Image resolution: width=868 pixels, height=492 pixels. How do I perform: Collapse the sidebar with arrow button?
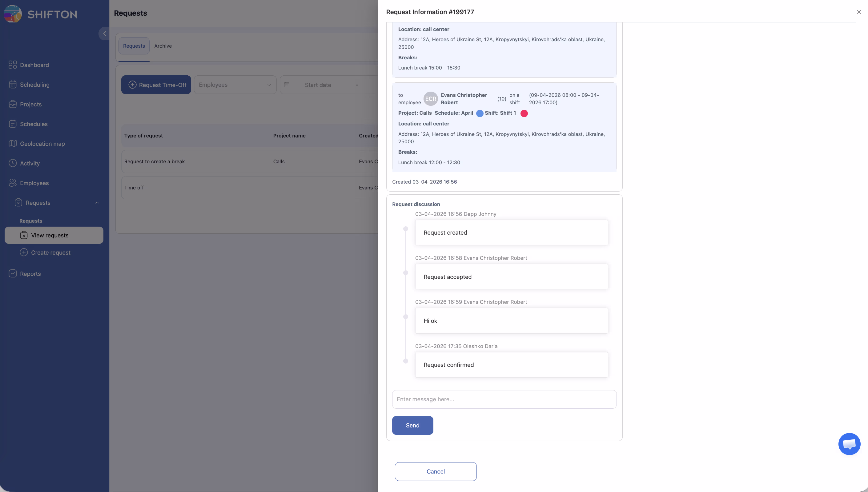pos(104,34)
